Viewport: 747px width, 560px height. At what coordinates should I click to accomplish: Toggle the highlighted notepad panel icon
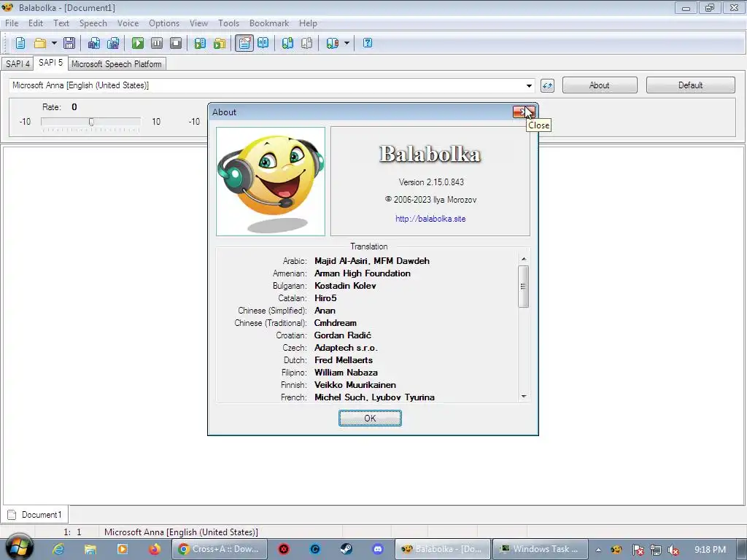click(244, 43)
